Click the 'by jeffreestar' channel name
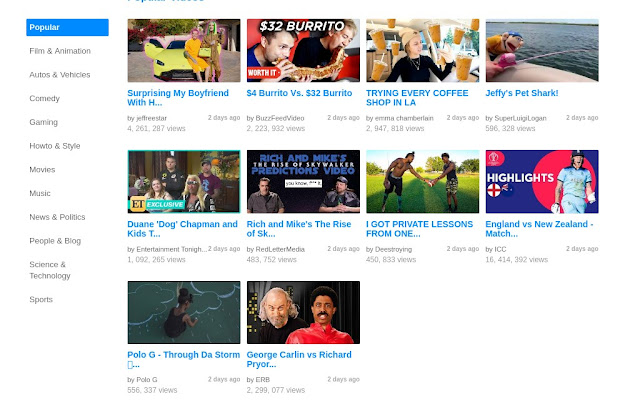The image size is (640, 404). (x=147, y=118)
